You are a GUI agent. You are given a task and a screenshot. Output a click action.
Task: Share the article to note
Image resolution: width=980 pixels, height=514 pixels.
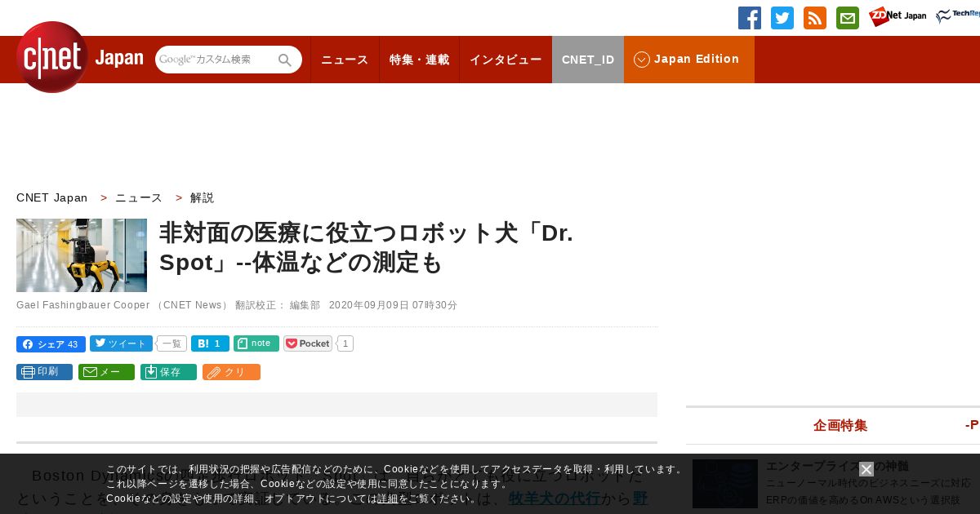pyautogui.click(x=256, y=343)
